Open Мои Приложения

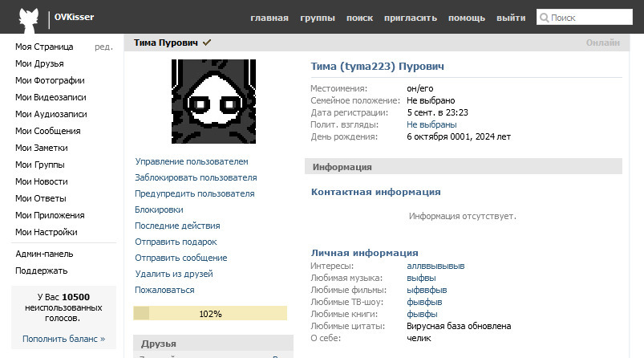[x=50, y=215]
